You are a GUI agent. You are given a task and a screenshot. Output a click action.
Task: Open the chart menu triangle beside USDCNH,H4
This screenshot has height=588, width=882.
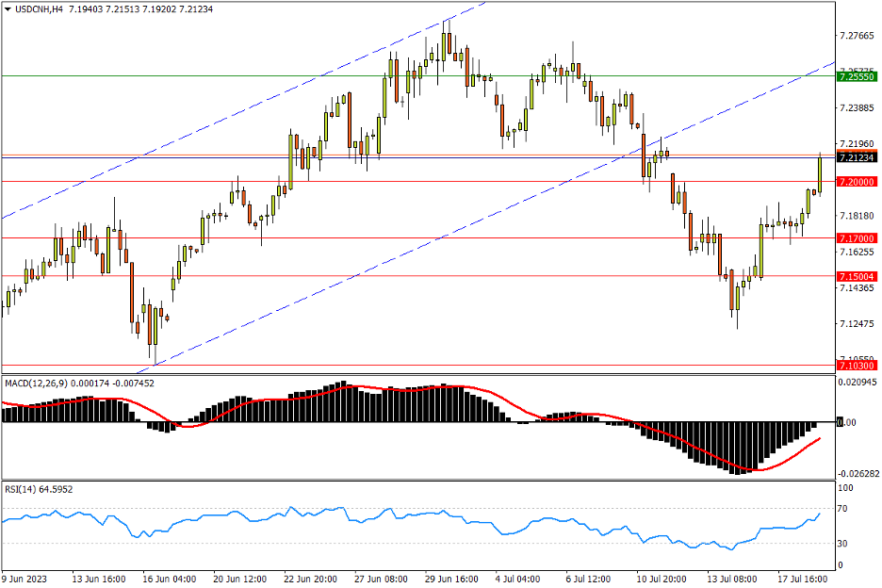coord(8,9)
